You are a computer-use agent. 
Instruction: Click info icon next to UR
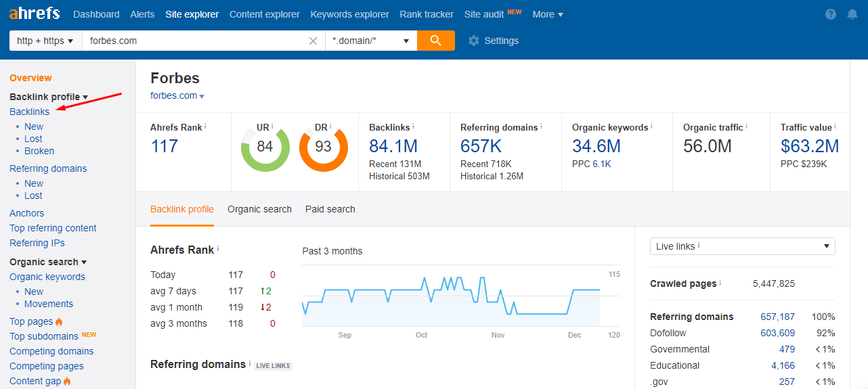[272, 127]
